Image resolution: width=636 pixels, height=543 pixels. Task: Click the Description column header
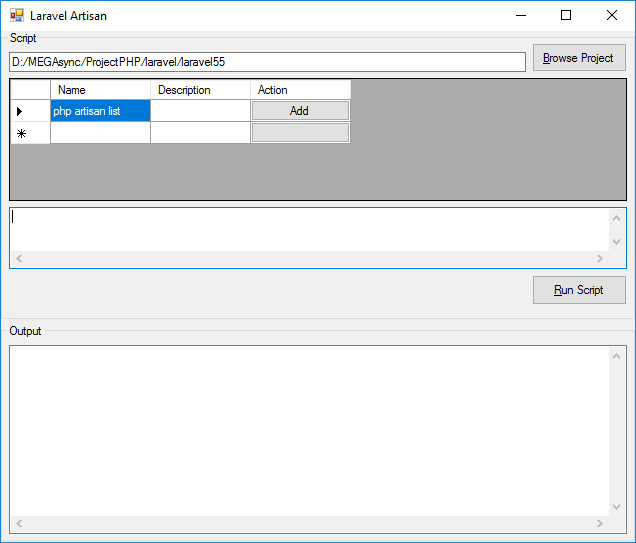tap(200, 90)
